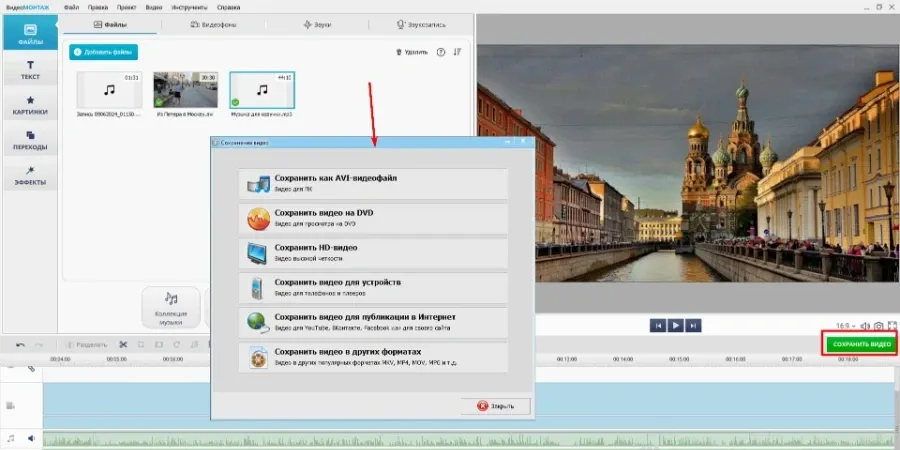
Task: Toggle preview volume speaker icon
Action: [x=865, y=326]
